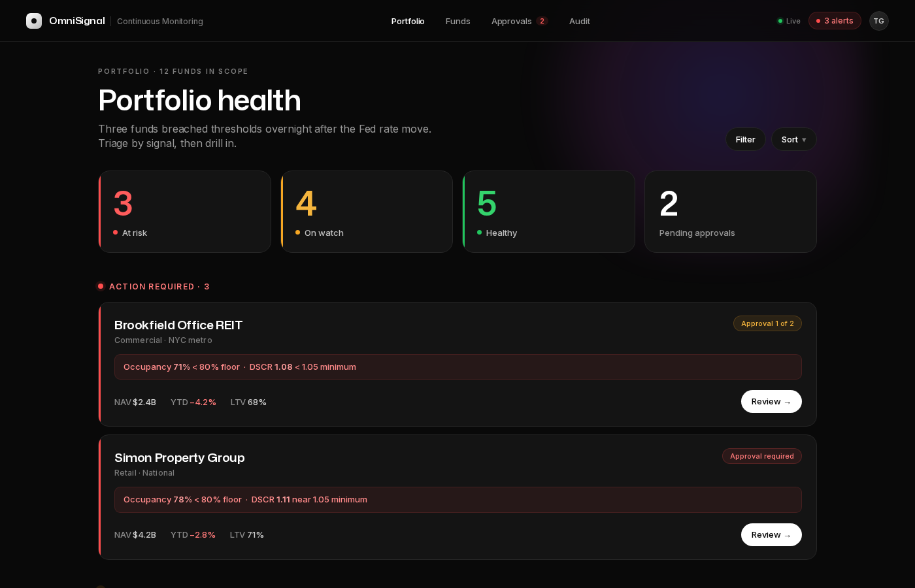Click the Commercial · NYC metro label
Viewport: 915px width, 588px height.
163,340
